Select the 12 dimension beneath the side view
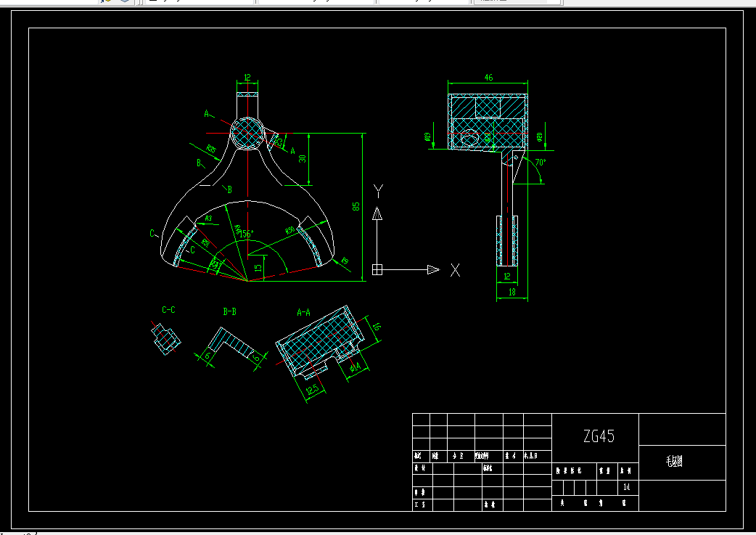This screenshot has width=756, height=535. (x=506, y=277)
